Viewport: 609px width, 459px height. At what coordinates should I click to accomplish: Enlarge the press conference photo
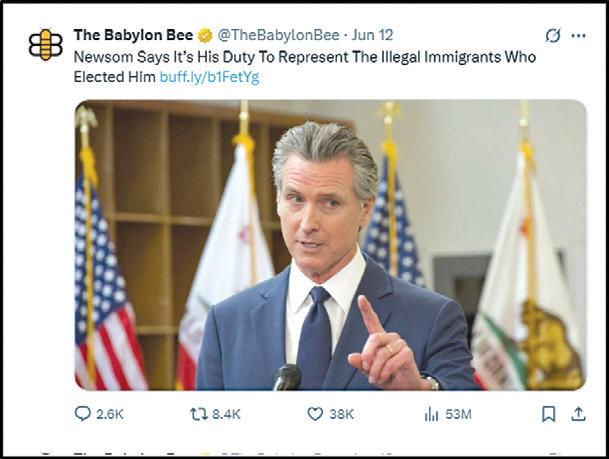[x=330, y=245]
